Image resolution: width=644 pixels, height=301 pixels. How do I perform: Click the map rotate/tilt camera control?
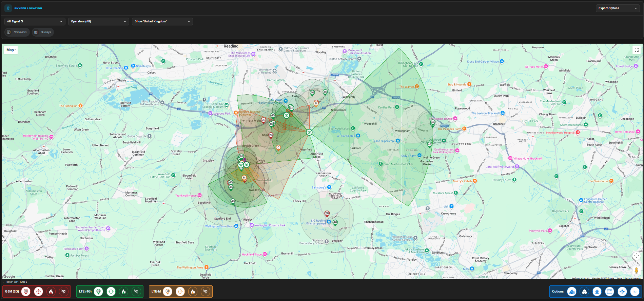pos(637,256)
